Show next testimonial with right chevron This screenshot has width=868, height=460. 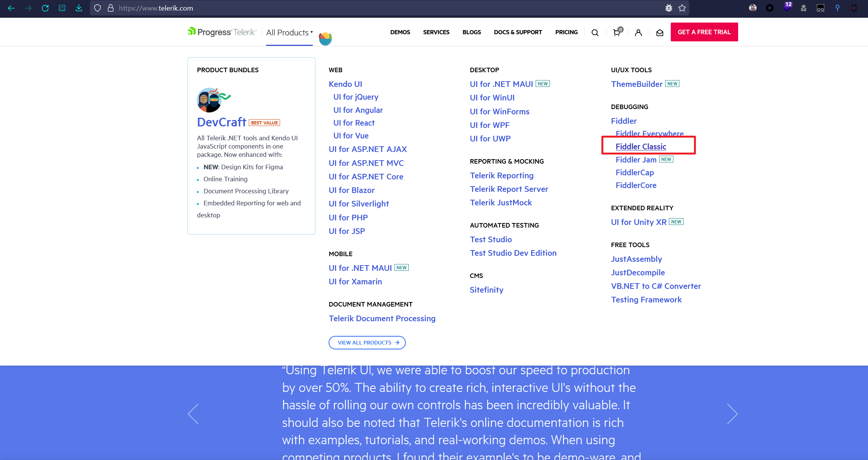tap(732, 414)
